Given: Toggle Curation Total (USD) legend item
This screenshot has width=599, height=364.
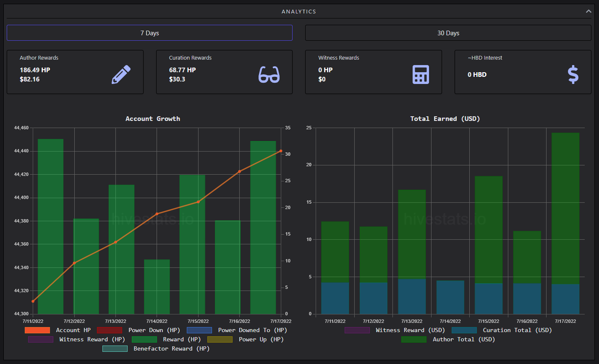Looking at the screenshot, I should pos(502,330).
